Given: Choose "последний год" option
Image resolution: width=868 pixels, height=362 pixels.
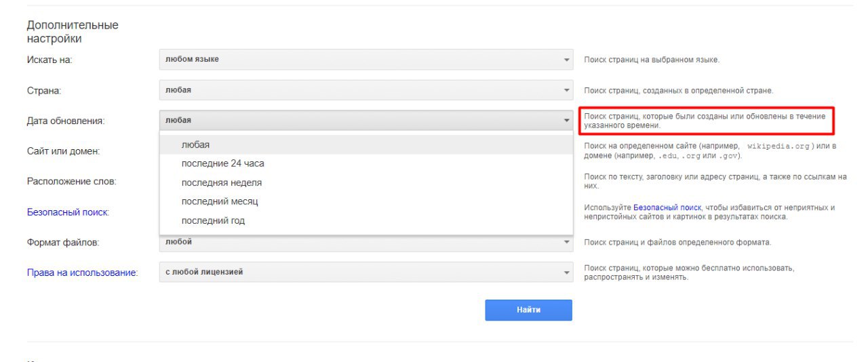Looking at the screenshot, I should click(366, 221).
